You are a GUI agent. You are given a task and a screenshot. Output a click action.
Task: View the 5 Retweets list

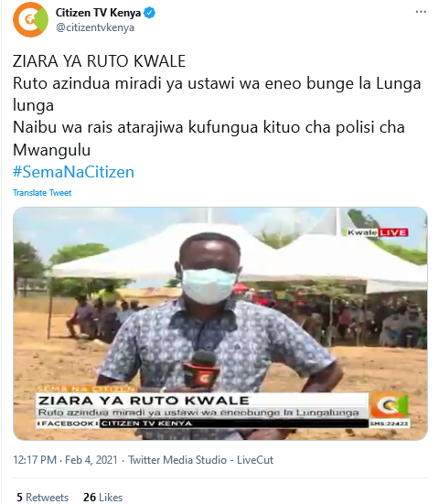click(42, 498)
